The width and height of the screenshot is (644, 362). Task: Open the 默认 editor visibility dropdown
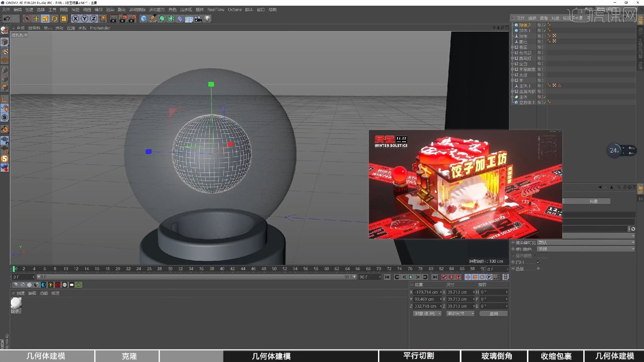tap(586, 242)
